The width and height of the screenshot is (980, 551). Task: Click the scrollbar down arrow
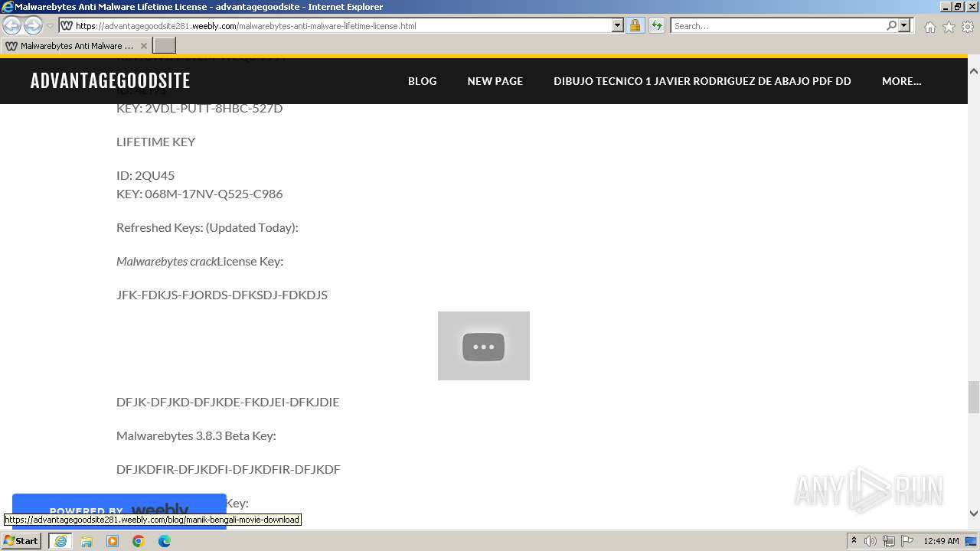pos(973,514)
